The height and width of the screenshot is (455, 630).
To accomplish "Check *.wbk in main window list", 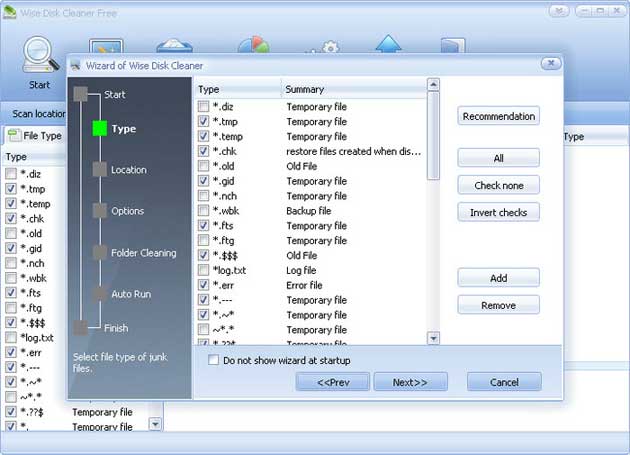I will pos(11,278).
